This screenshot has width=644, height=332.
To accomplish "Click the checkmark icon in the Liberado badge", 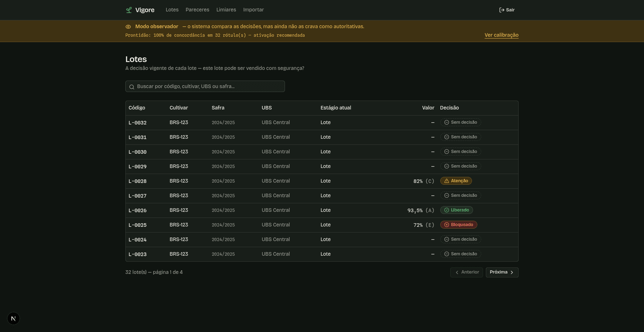I will click(x=447, y=210).
